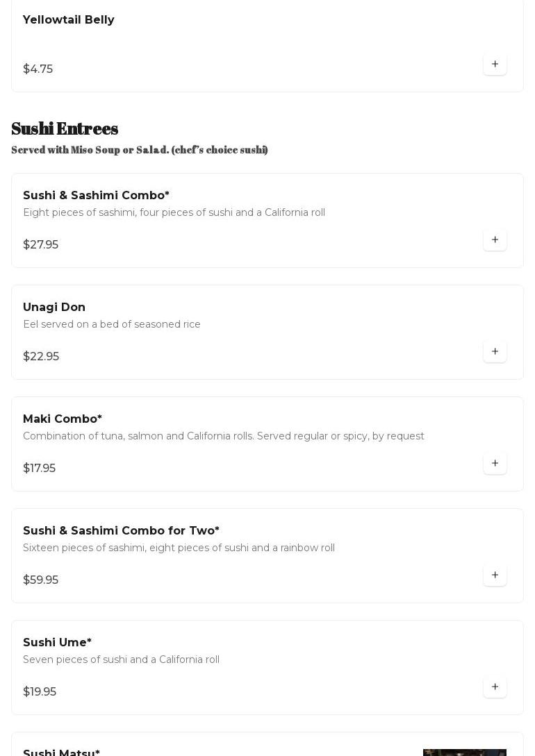The width and height of the screenshot is (535, 756).
Task: Select the $17.95 Maki Combo price
Action: coord(39,469)
